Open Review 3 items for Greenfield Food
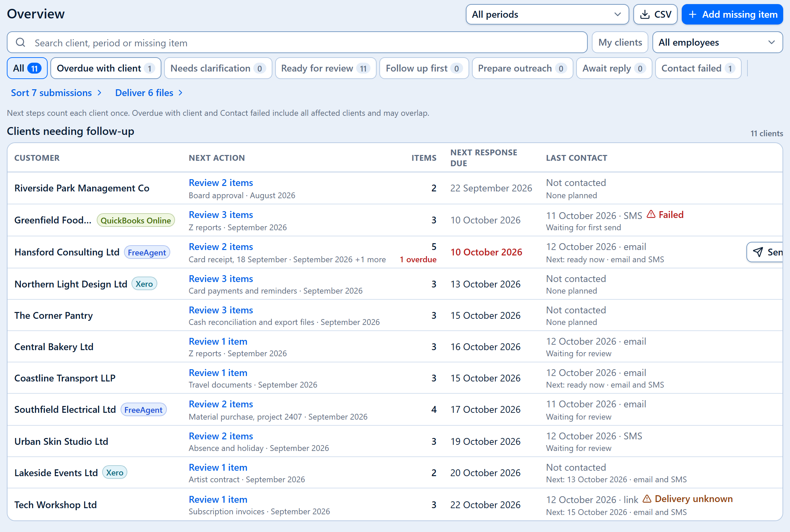The width and height of the screenshot is (790, 532). click(x=221, y=215)
